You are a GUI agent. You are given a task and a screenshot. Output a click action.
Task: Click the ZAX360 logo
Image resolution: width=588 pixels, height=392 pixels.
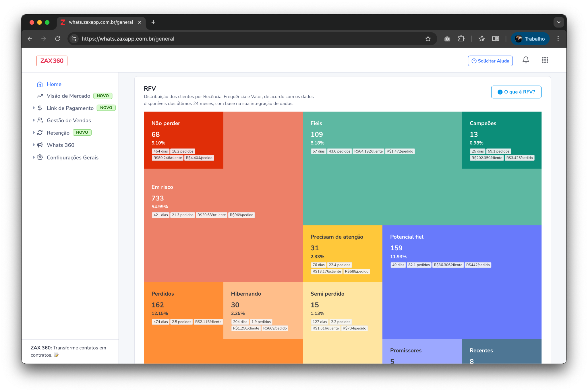point(52,61)
